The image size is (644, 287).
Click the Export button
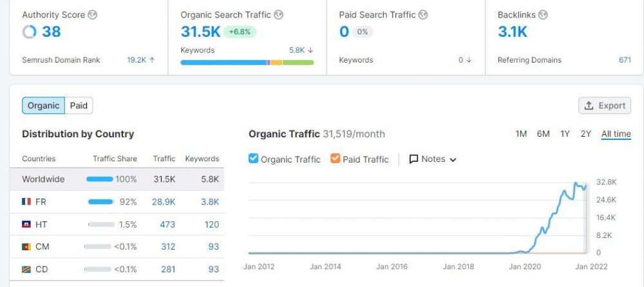pyautogui.click(x=604, y=106)
